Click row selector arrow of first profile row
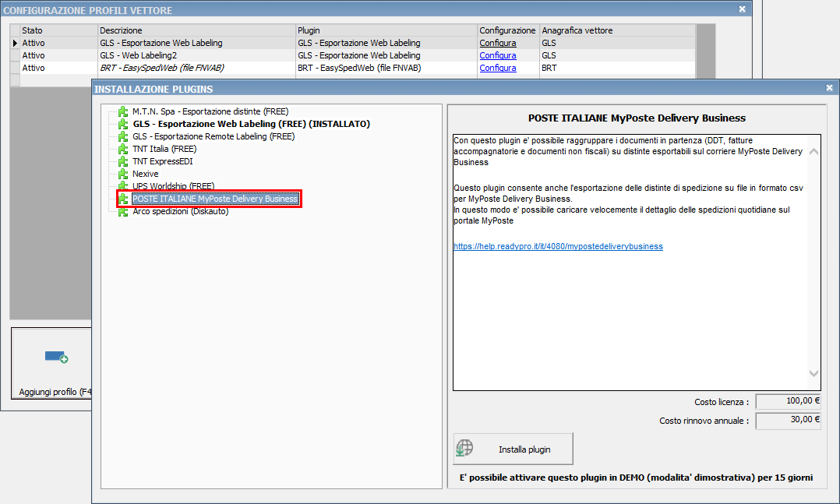Image resolution: width=840 pixels, height=504 pixels. (15, 43)
